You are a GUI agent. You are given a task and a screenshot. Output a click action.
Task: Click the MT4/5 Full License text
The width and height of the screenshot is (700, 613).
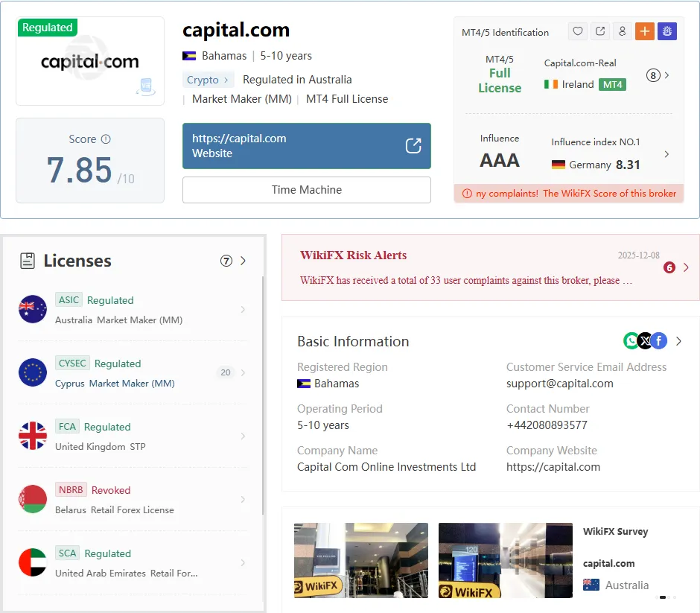(500, 74)
